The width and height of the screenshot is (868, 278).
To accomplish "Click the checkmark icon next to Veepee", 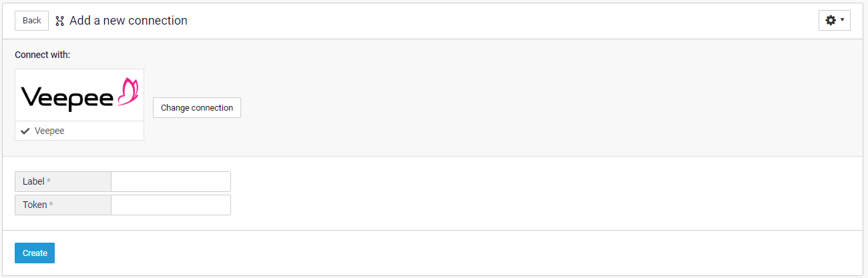I will [25, 131].
